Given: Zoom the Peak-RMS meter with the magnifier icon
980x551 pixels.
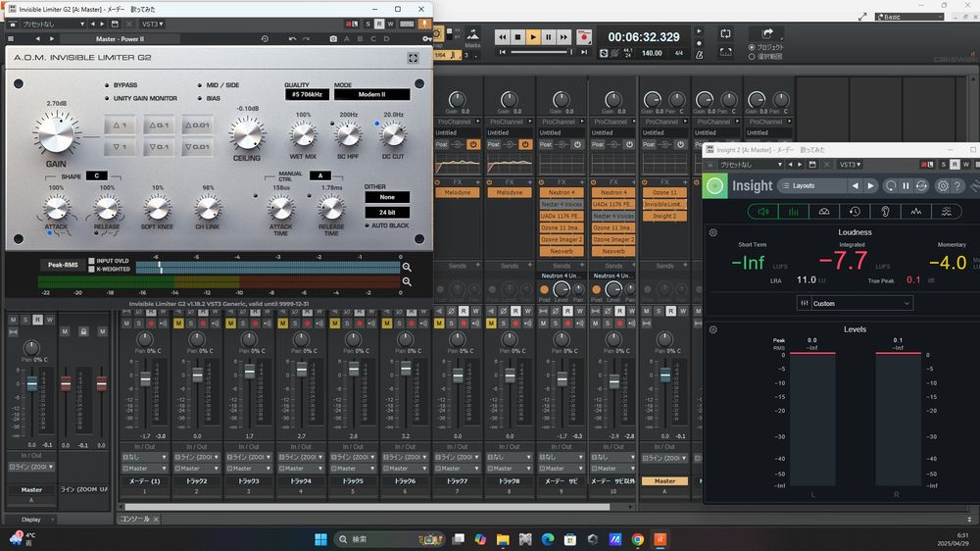Looking at the screenshot, I should 407,267.
